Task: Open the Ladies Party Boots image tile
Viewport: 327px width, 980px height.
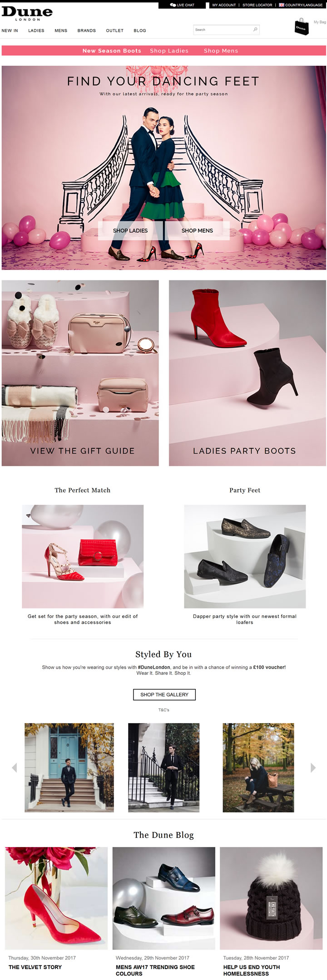Action: (248, 373)
